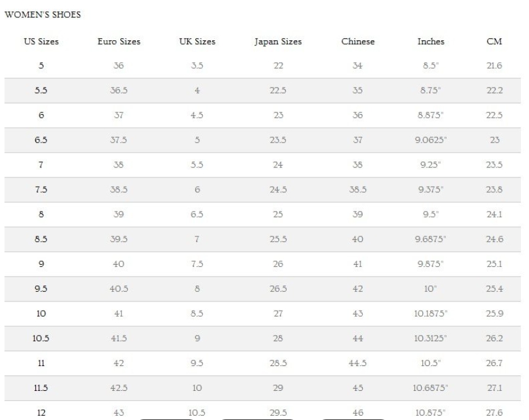The image size is (529, 420).
Task: Click the Japan size 22.5 cell
Action: click(x=278, y=91)
